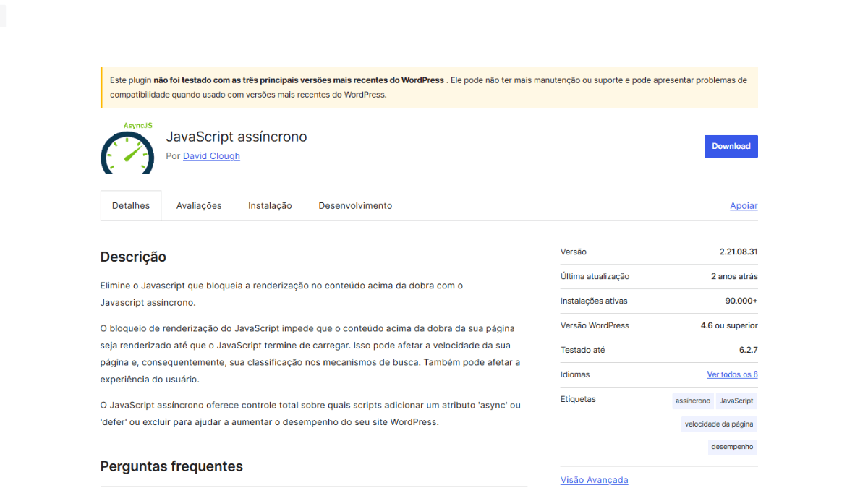Viewport: 868px width, 488px height.
Task: Select the Detalhes tab
Action: [x=131, y=206]
